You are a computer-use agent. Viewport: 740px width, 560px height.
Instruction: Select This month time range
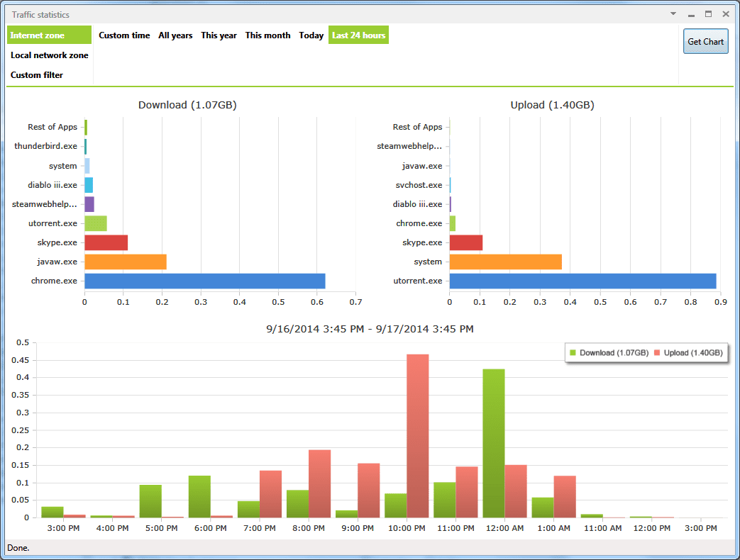coord(267,35)
